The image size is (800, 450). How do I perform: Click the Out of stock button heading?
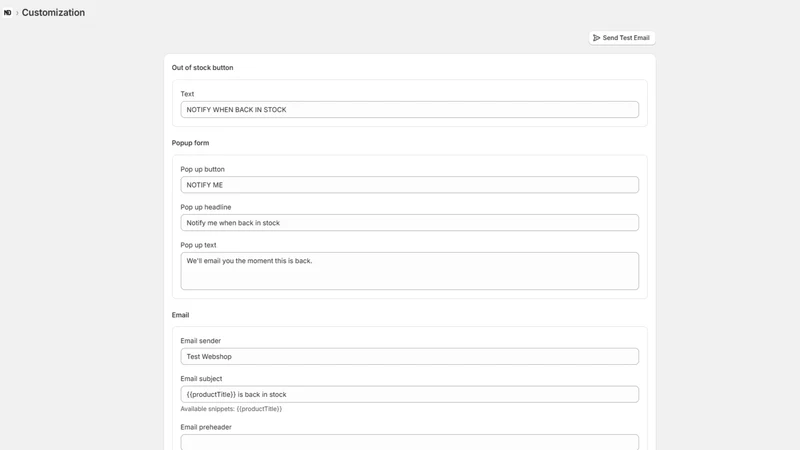point(203,67)
